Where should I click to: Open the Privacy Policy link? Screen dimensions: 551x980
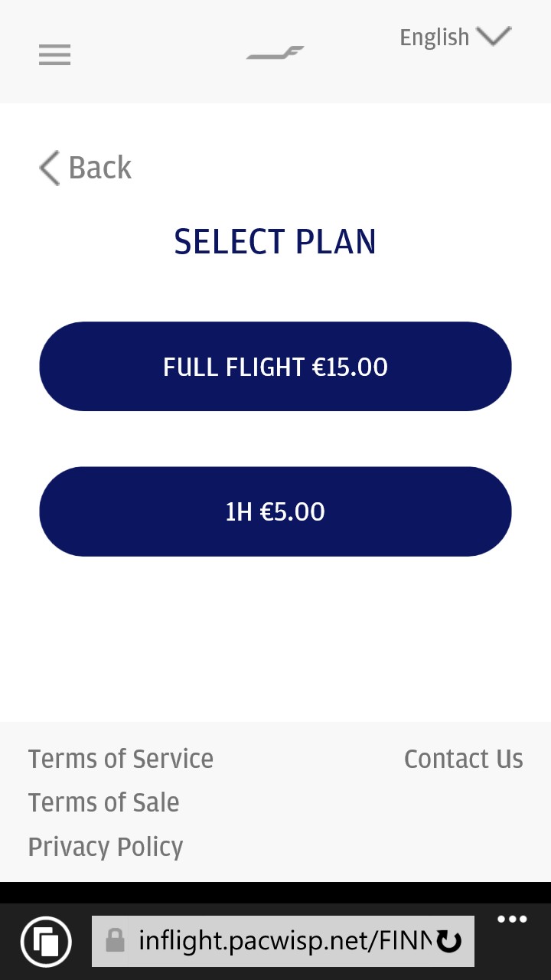106,847
